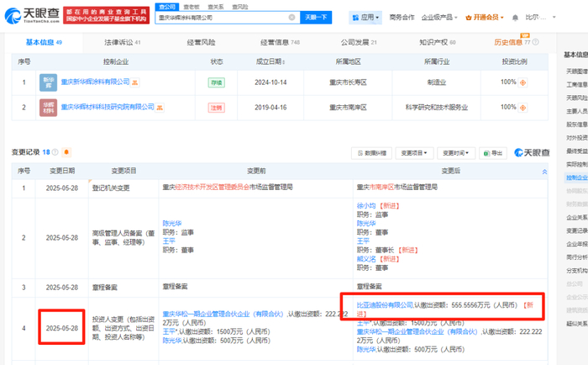Export change records with 导出 button
This screenshot has height=365, width=588.
(493, 153)
